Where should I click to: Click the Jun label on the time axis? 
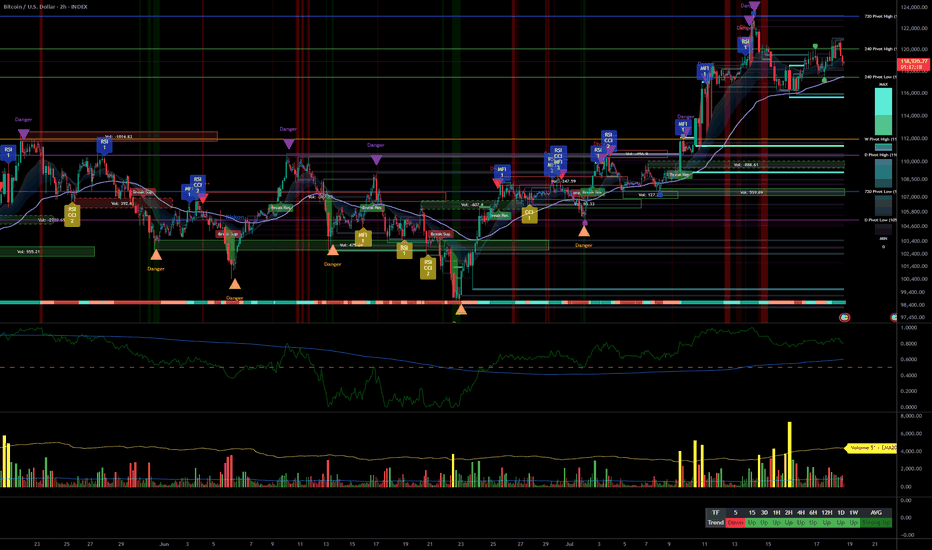click(x=165, y=543)
